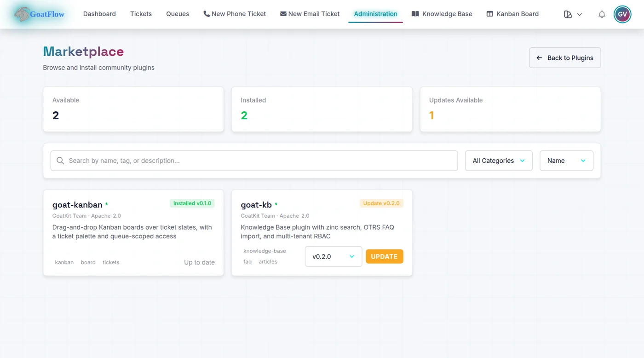Click the Available count card
This screenshot has width=644, height=358.
pyautogui.click(x=133, y=109)
